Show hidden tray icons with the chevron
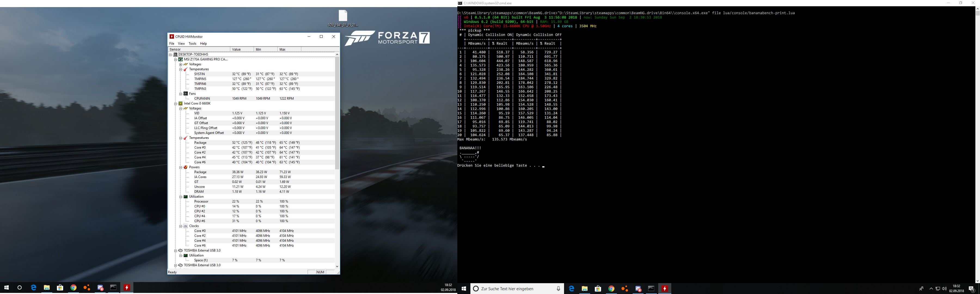The width and height of the screenshot is (980, 294). click(931, 289)
